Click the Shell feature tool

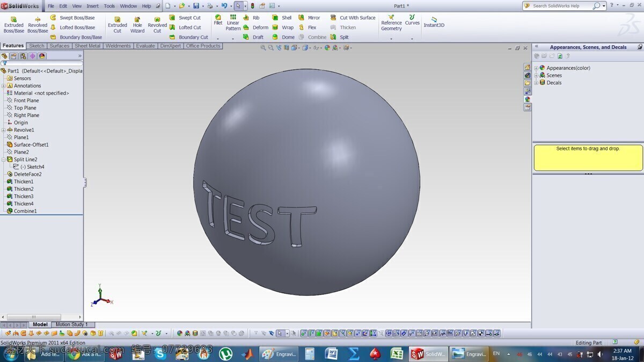282,18
